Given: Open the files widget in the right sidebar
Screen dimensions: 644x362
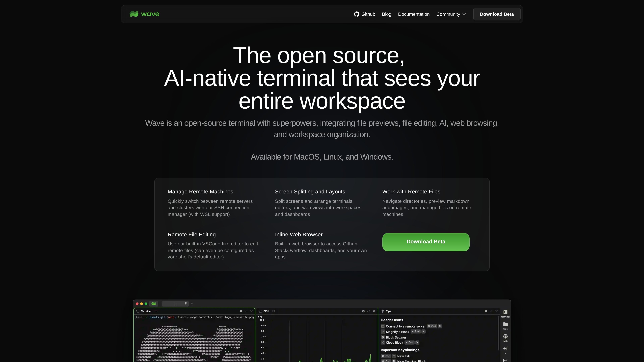Looking at the screenshot, I should pos(505,326).
